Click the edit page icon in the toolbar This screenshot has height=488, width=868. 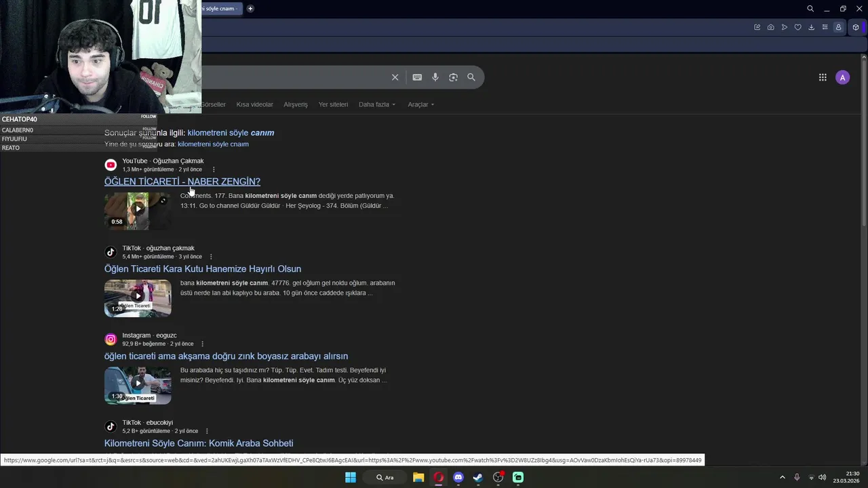click(x=757, y=27)
